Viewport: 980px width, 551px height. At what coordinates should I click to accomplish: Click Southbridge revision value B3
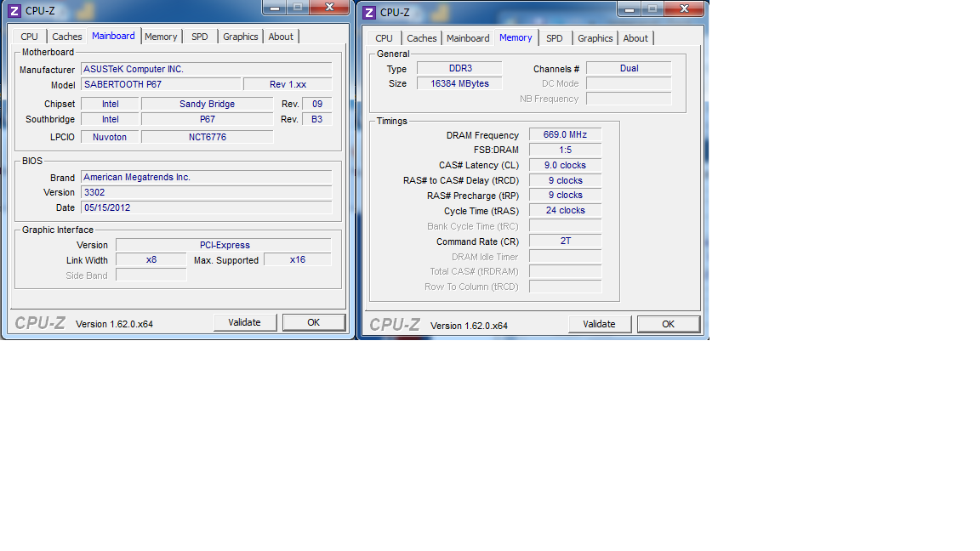316,119
